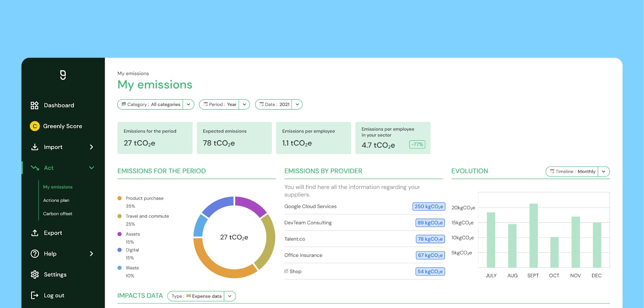Click the Talent.co provider name
Screen dimensions: 644x308
point(295,239)
